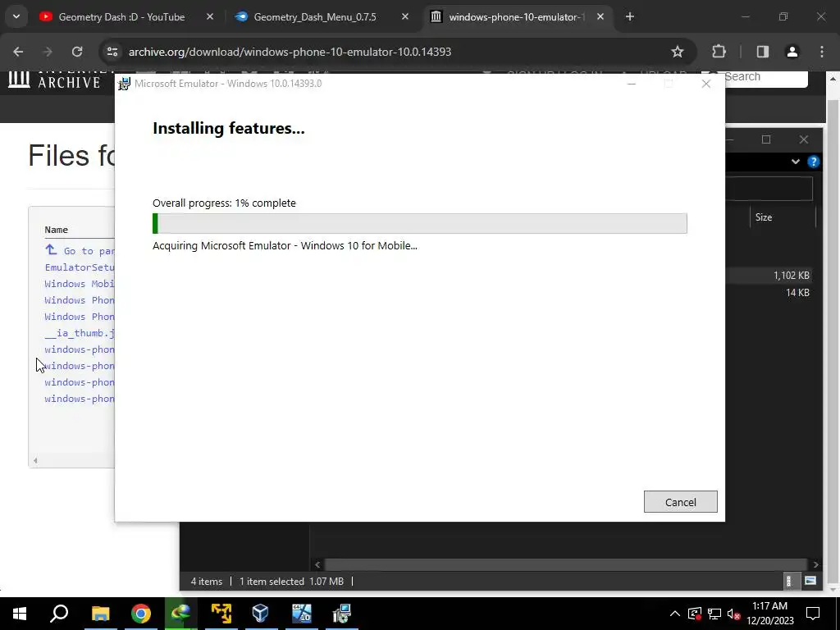Open the Windows Start menu
This screenshot has height=630, width=840.
20,614
